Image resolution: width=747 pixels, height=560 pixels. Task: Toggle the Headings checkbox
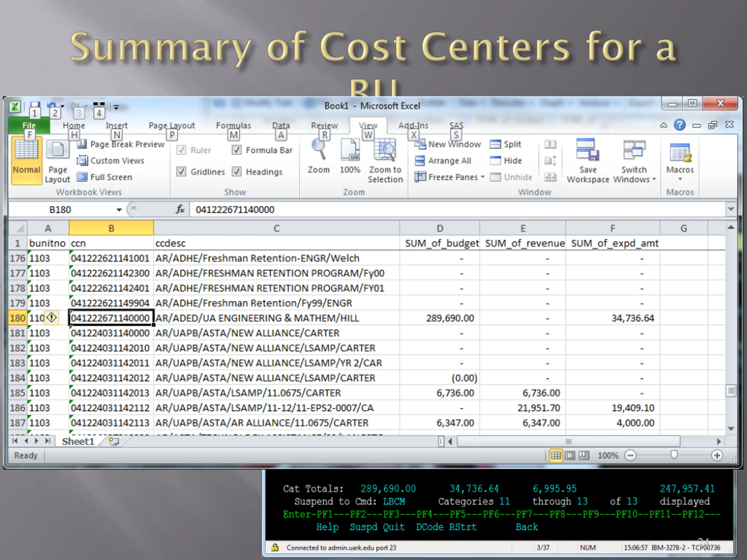(237, 171)
